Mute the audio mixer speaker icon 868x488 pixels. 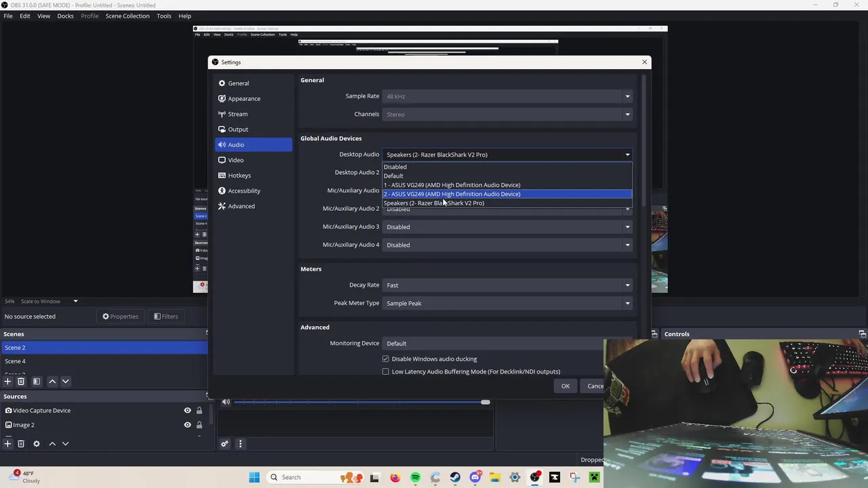[226, 402]
